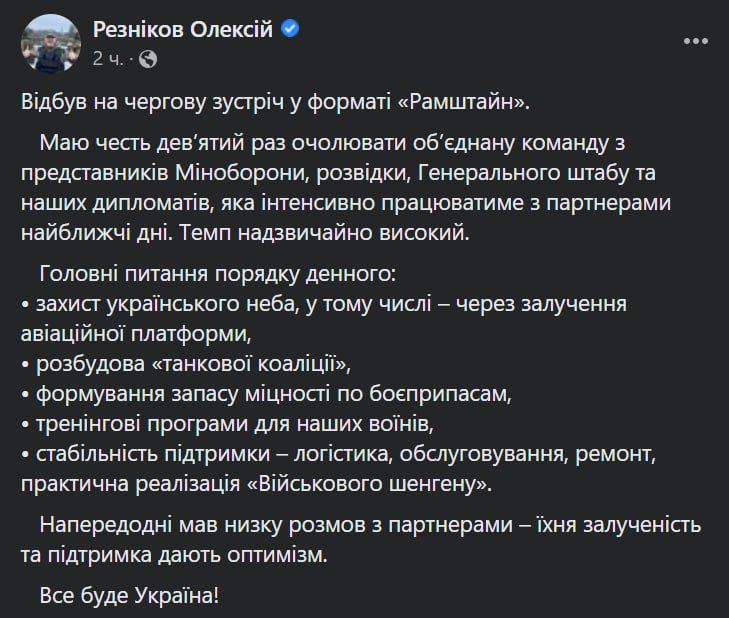The width and height of the screenshot is (729, 618).
Task: Open the post options three-dot menu
Action: pyautogui.click(x=696, y=41)
